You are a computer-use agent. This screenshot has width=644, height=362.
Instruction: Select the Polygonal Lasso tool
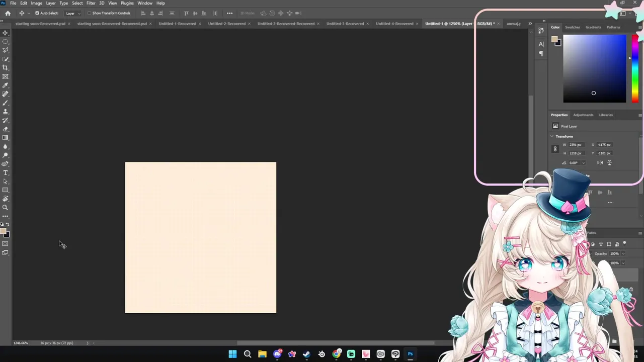6,50
